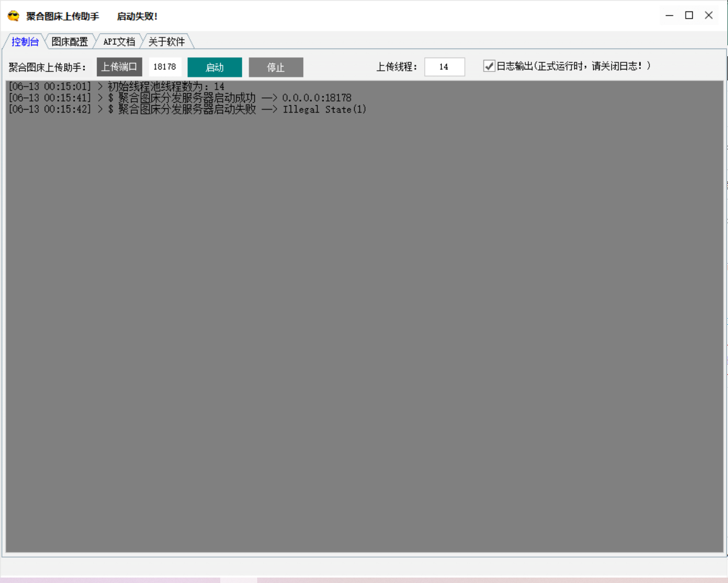Image resolution: width=728 pixels, height=583 pixels.
Task: Uncheck the 日志输出 checkbox
Action: point(489,66)
